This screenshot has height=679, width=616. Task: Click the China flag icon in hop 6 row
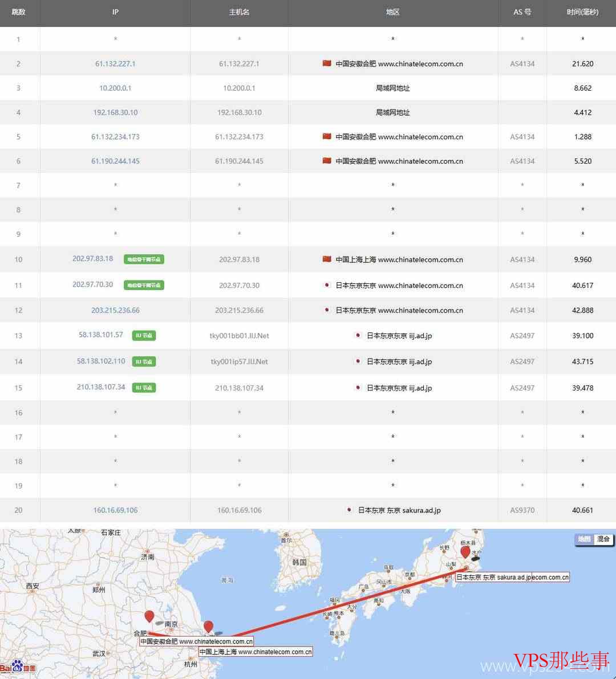coord(327,161)
